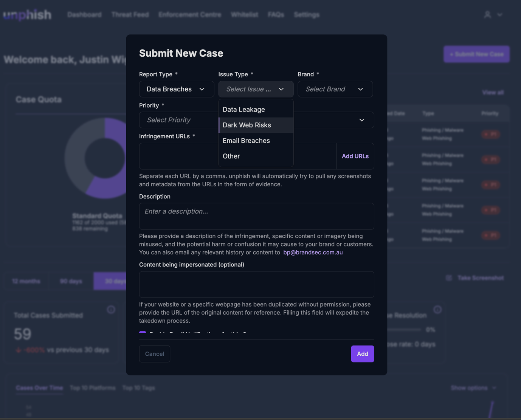Click the Show options chevron
Viewport: 521px width, 420px height.
(494, 388)
